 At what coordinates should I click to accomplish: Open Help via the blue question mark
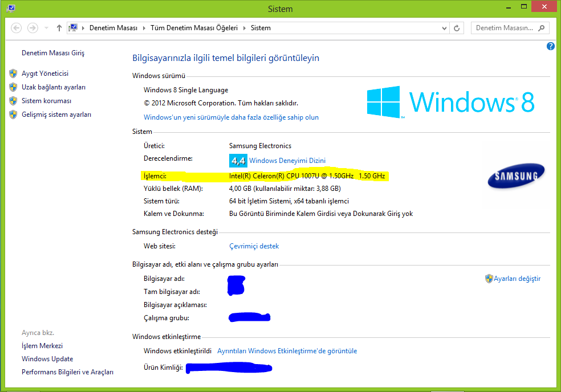point(550,46)
